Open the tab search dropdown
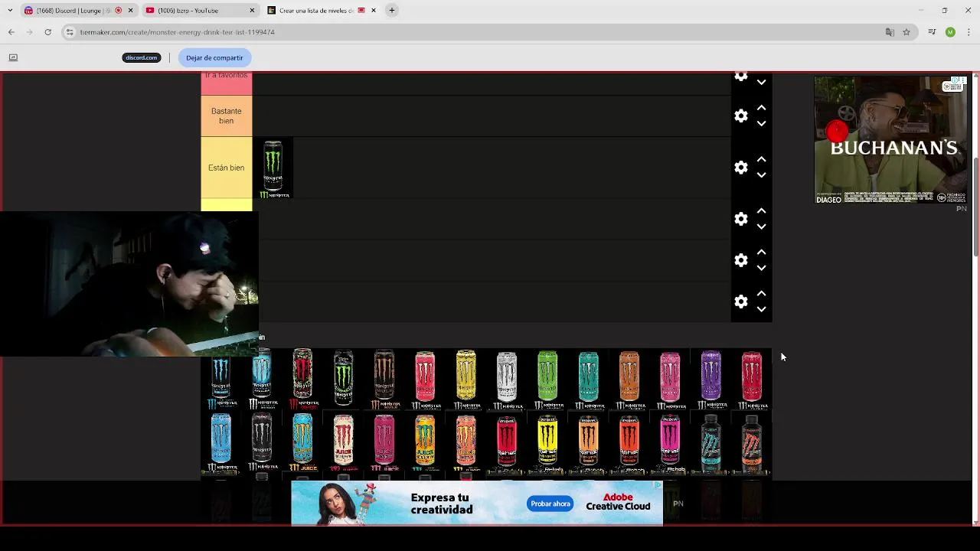This screenshot has height=551, width=980. coord(11,11)
